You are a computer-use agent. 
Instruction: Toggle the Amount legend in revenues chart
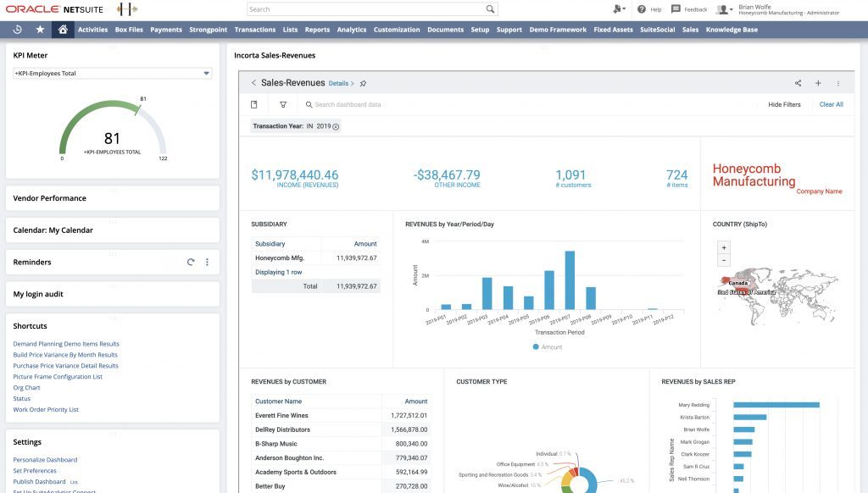pyautogui.click(x=548, y=347)
